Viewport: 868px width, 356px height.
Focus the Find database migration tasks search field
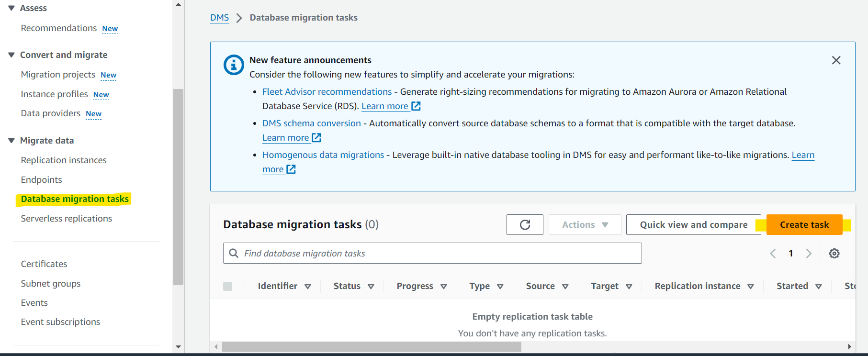click(432, 253)
